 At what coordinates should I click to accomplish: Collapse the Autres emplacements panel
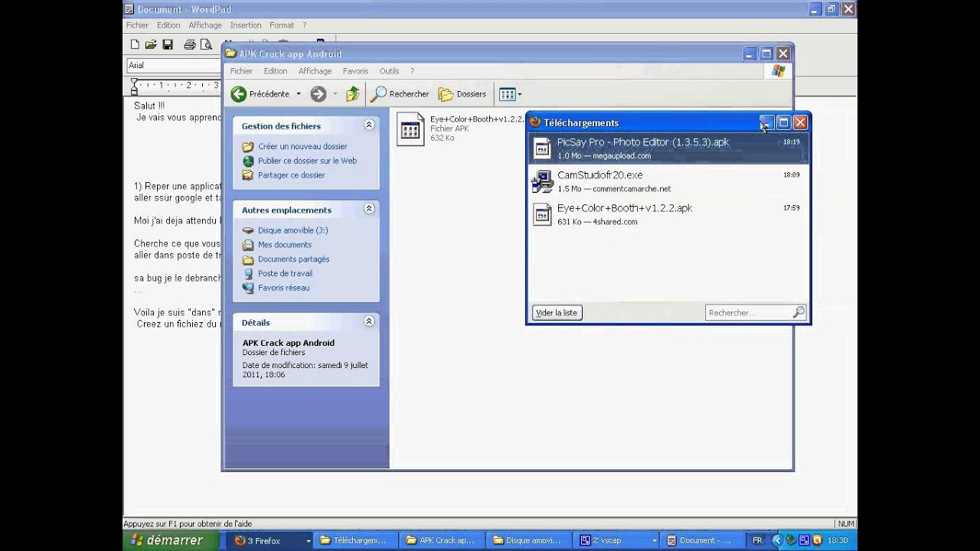click(369, 209)
